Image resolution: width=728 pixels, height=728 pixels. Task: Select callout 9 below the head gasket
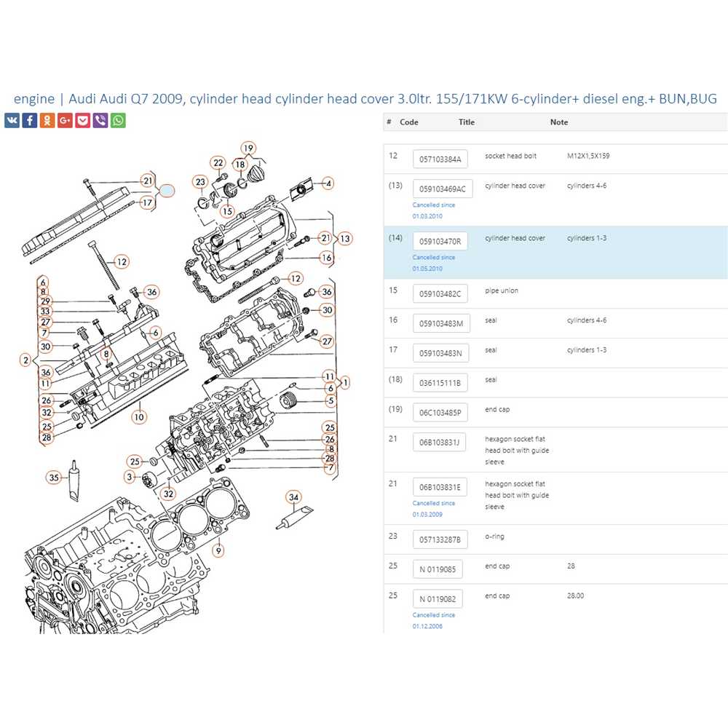(x=218, y=551)
